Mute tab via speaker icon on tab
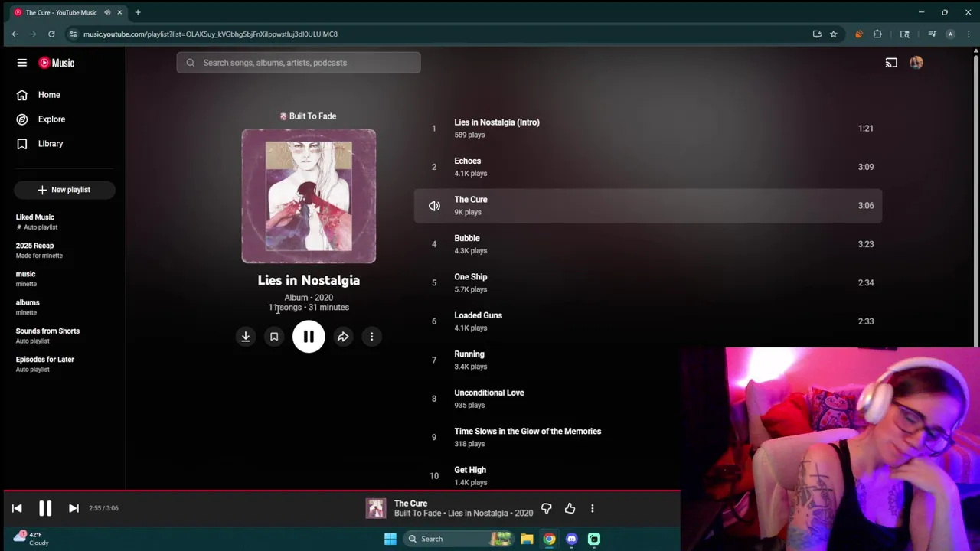The image size is (980, 551). click(107, 12)
